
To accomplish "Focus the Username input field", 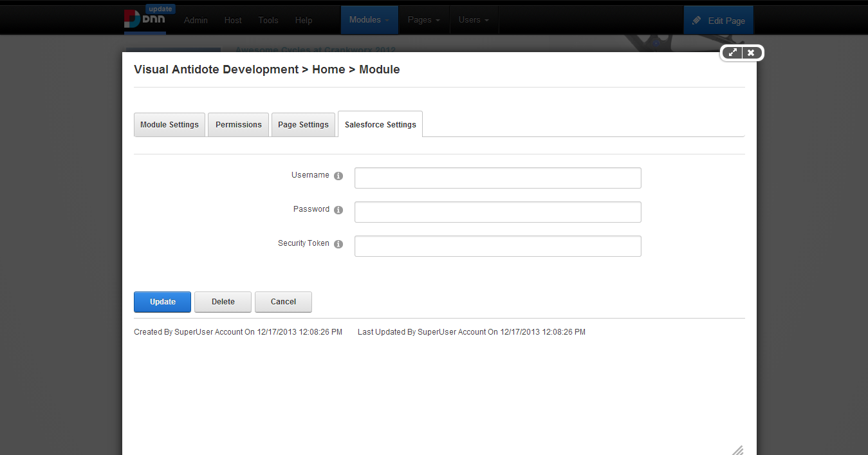I will pos(498,178).
